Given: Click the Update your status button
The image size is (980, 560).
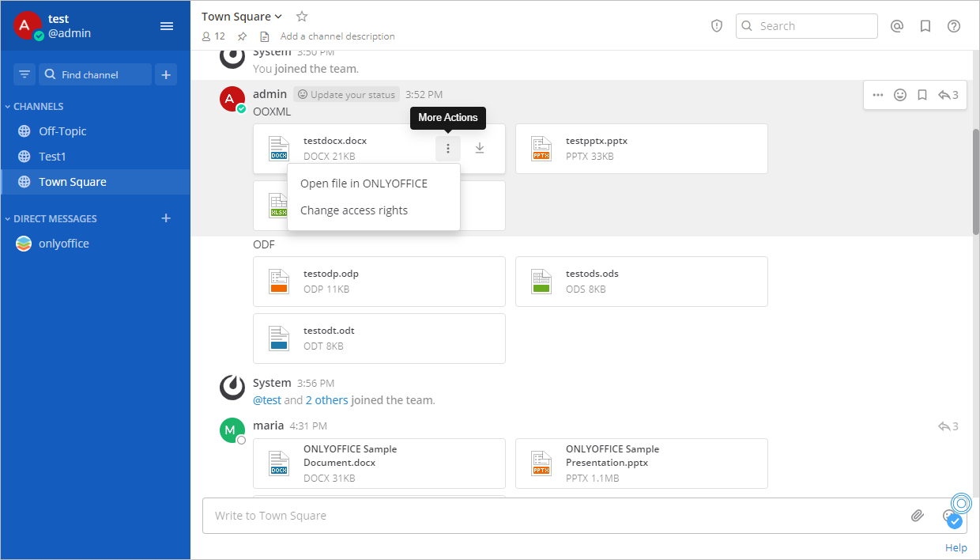Looking at the screenshot, I should point(346,94).
